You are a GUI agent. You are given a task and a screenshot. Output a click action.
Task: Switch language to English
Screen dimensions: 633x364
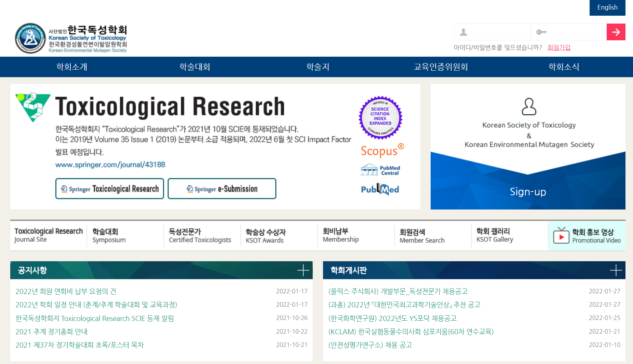607,8
